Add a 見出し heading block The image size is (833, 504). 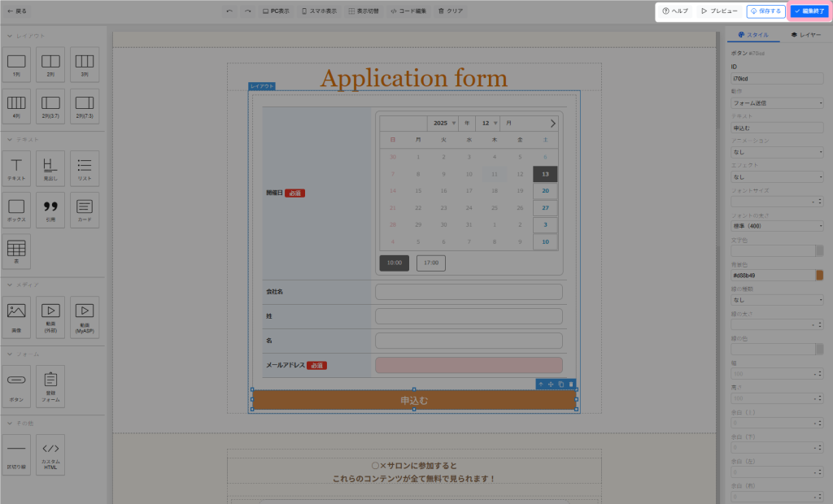point(50,167)
